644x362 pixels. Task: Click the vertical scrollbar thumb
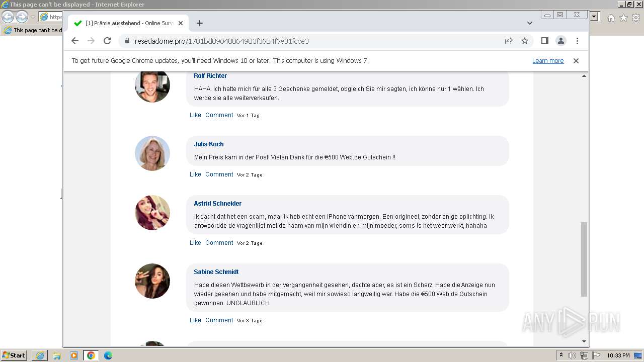coord(584,259)
